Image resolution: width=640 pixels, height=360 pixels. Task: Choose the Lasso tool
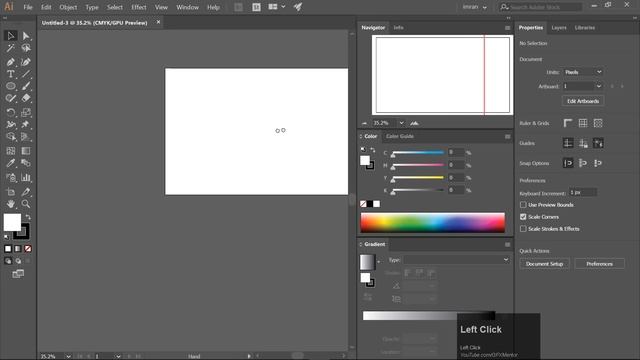26,48
